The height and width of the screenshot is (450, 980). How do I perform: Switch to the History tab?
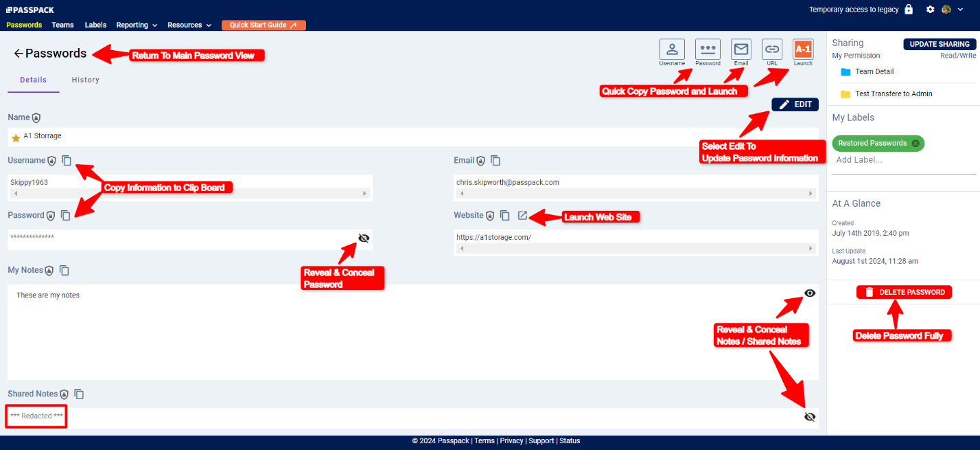tap(86, 80)
